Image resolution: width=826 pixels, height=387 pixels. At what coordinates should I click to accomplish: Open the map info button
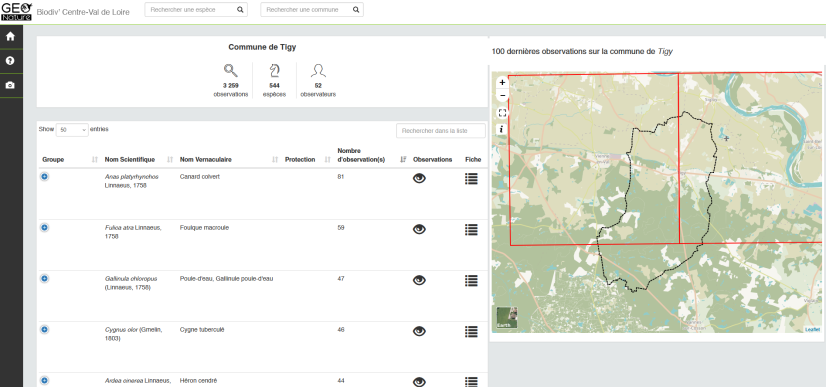pyautogui.click(x=502, y=129)
